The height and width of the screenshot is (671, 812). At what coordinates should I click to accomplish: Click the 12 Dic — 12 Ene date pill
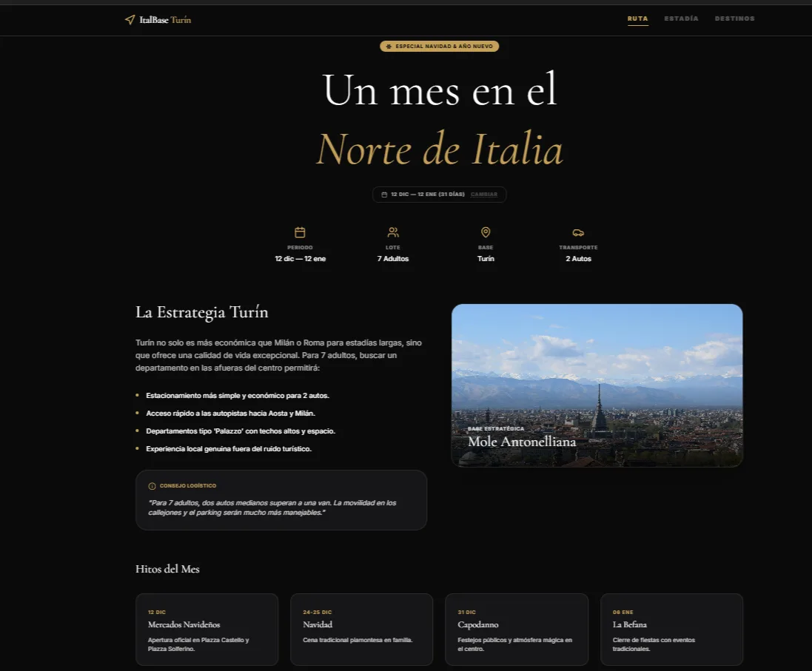coord(439,195)
